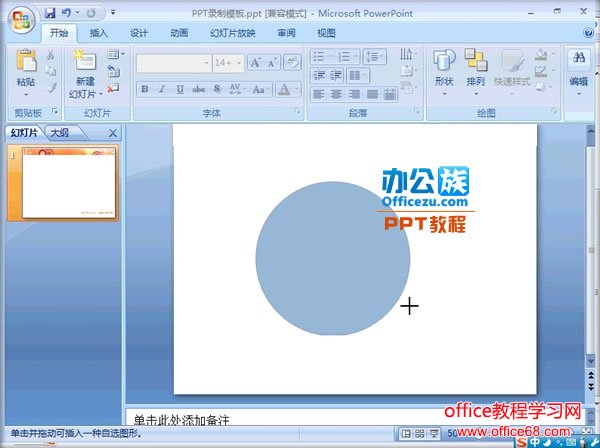Screen dimensions: 600x448
Task: Click the font color A swatch
Action: coord(284,90)
